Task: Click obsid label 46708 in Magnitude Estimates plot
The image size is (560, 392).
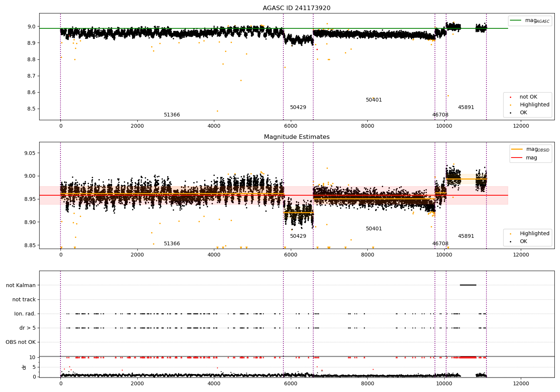Action: [440, 244]
